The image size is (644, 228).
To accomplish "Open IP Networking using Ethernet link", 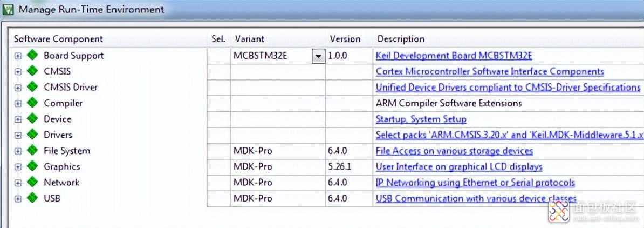I will click(475, 183).
